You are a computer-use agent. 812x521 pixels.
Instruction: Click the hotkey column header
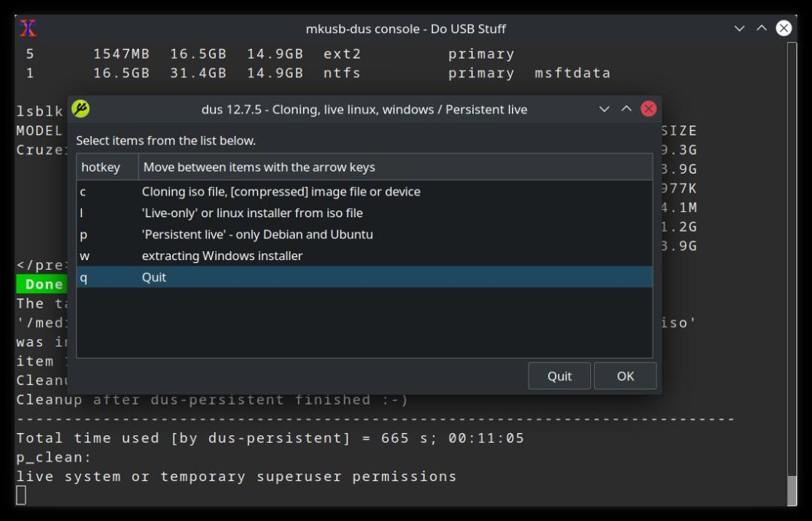click(x=108, y=167)
